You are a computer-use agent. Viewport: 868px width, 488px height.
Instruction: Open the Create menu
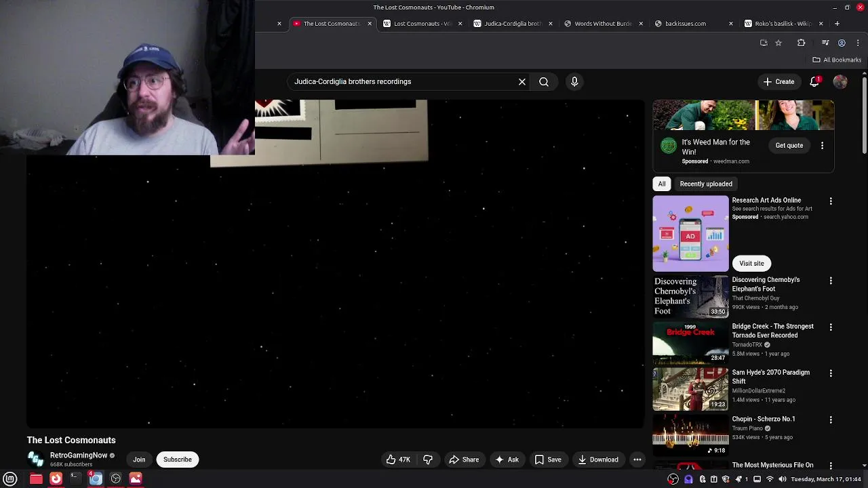pos(778,81)
